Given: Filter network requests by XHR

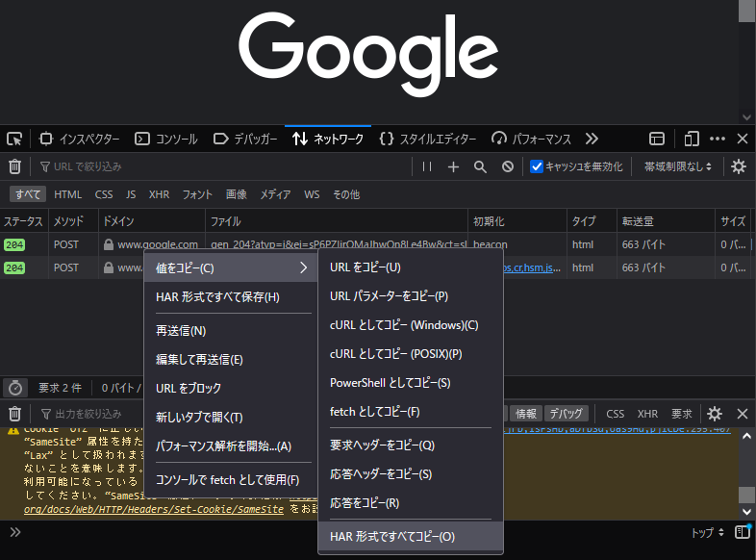Looking at the screenshot, I should click(159, 194).
